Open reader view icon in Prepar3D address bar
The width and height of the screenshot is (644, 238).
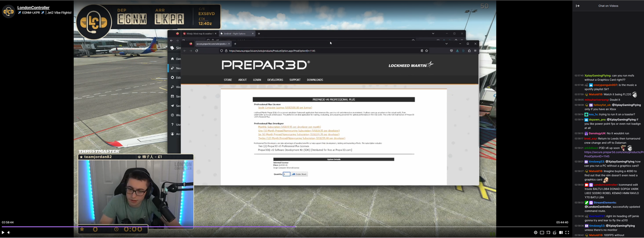[422, 50]
